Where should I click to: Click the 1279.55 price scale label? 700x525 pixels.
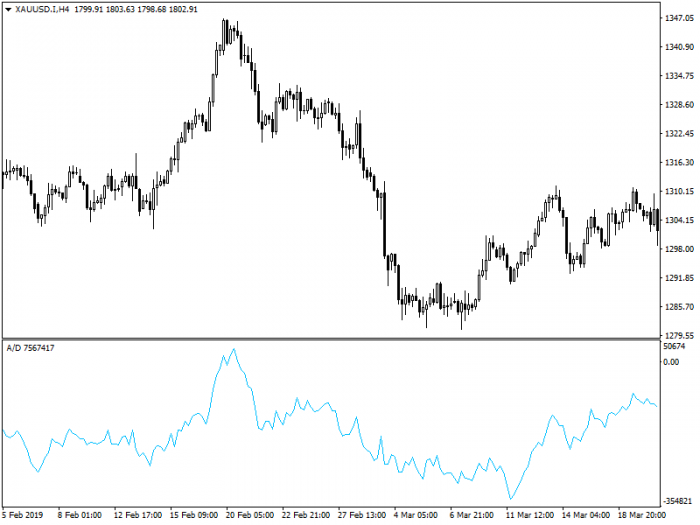pos(679,335)
